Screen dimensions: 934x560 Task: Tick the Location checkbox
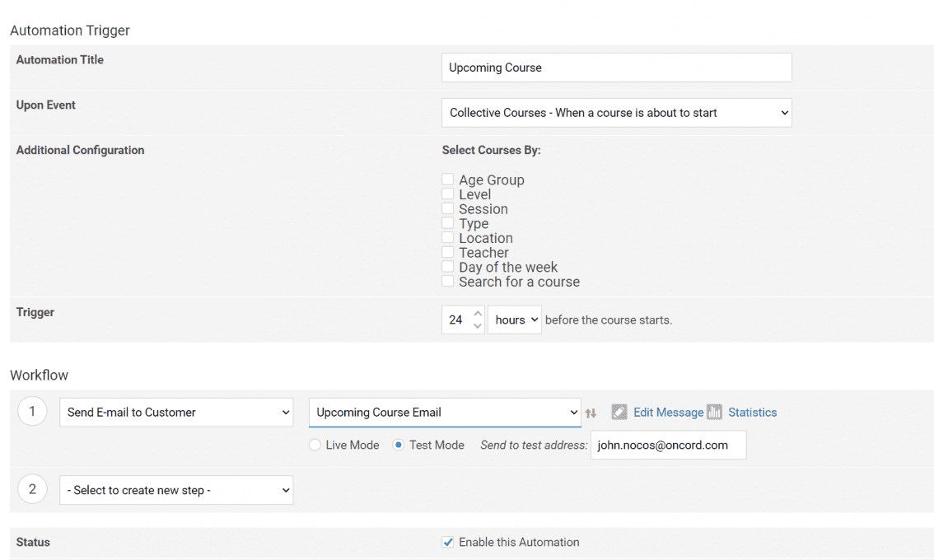click(447, 238)
